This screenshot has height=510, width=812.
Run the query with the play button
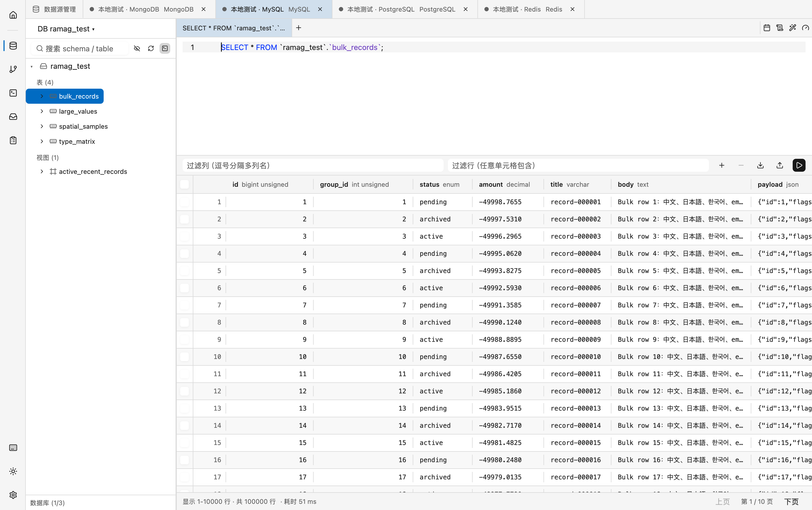tap(799, 165)
